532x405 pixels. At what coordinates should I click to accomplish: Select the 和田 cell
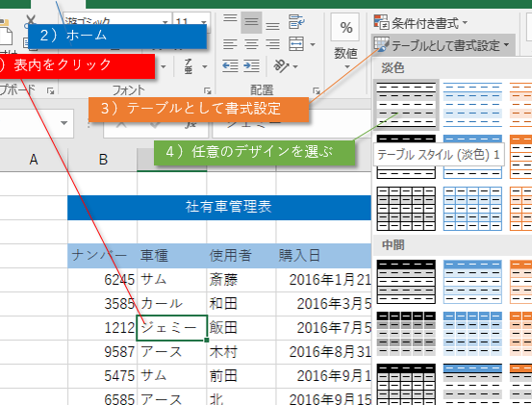[x=241, y=304]
